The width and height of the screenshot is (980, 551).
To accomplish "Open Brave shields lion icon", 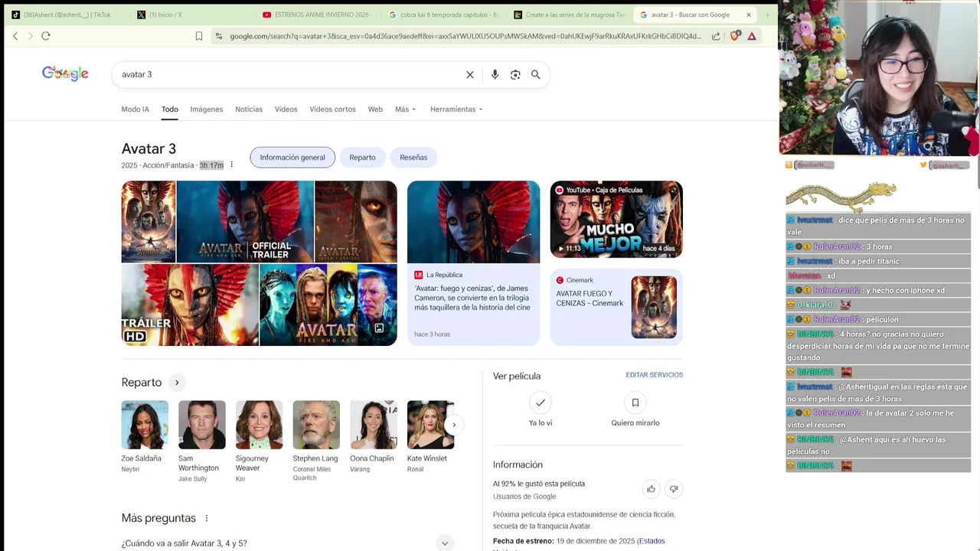I will [735, 36].
